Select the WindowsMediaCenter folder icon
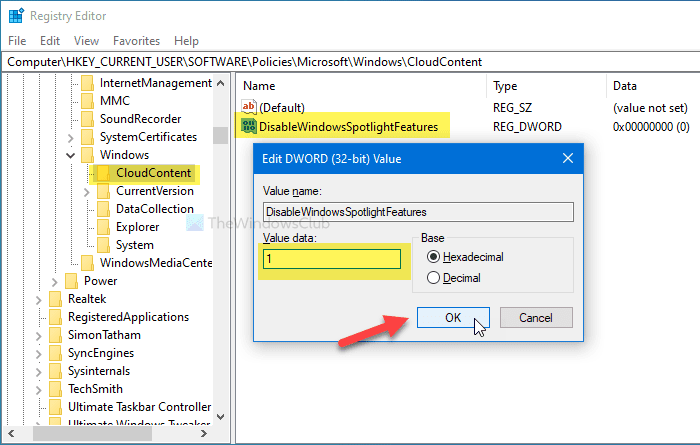The height and width of the screenshot is (445, 700). (88, 263)
